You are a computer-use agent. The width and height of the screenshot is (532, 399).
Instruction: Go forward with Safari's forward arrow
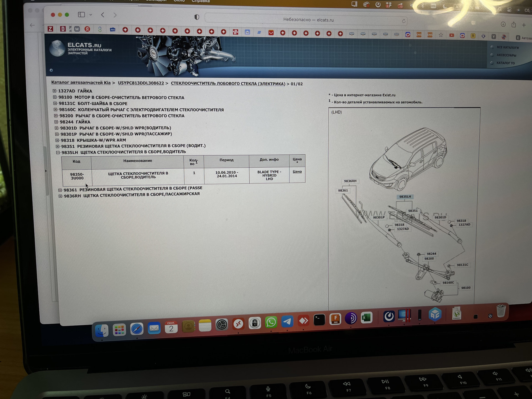click(x=115, y=15)
